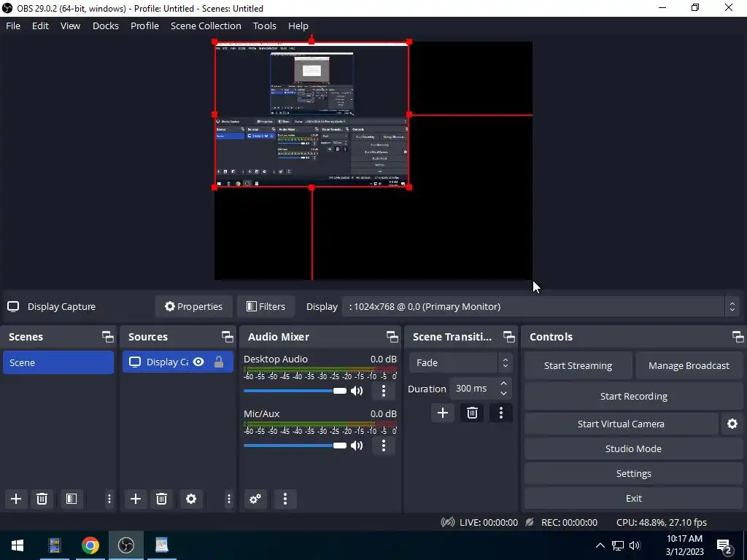Add a new scene with plus icon

pos(16,499)
